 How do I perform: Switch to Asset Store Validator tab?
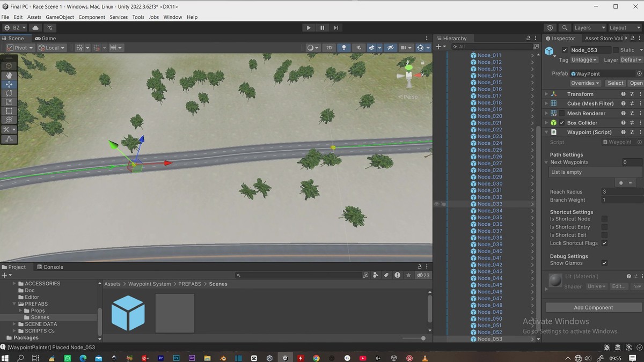pyautogui.click(x=604, y=39)
